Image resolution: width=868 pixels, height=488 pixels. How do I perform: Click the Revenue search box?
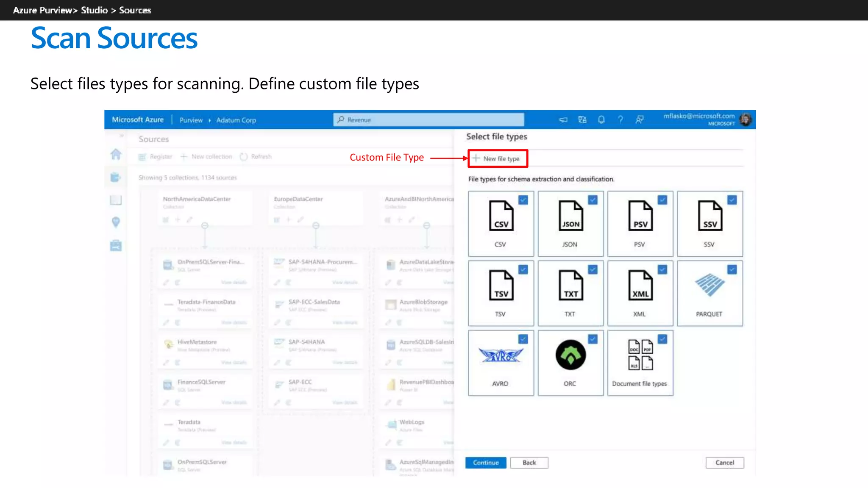click(x=428, y=120)
